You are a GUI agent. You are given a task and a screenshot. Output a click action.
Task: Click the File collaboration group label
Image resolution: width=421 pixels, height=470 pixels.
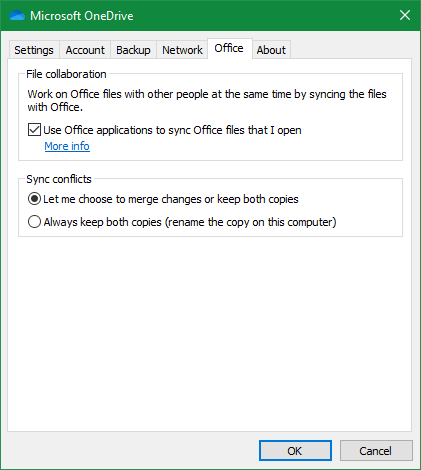(66, 74)
